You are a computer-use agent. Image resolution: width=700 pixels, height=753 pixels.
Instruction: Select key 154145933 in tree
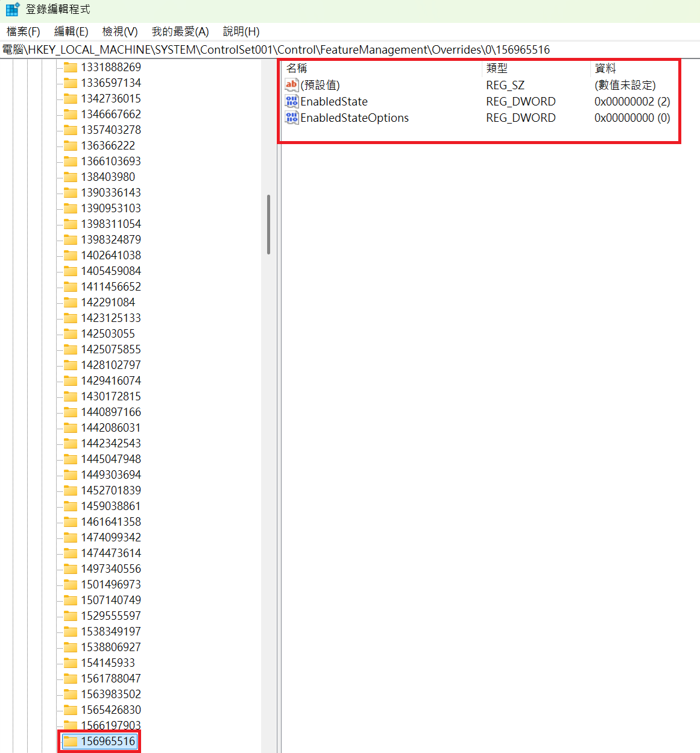pyautogui.click(x=108, y=663)
